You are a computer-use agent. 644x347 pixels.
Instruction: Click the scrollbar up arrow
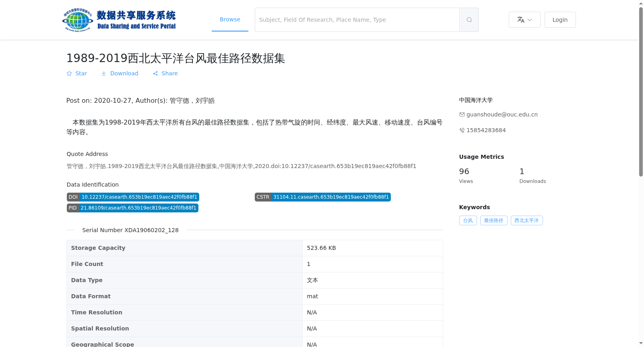pyautogui.click(x=641, y=3)
